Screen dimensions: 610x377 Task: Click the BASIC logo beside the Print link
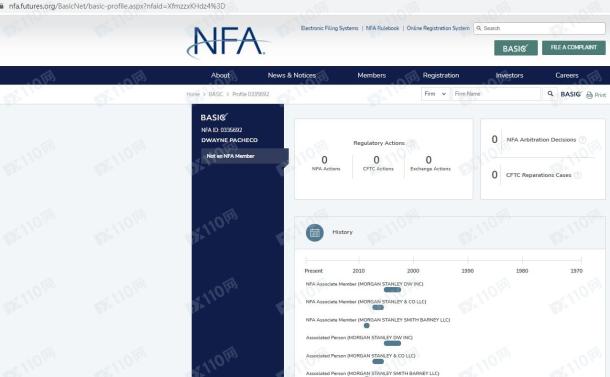pos(571,94)
